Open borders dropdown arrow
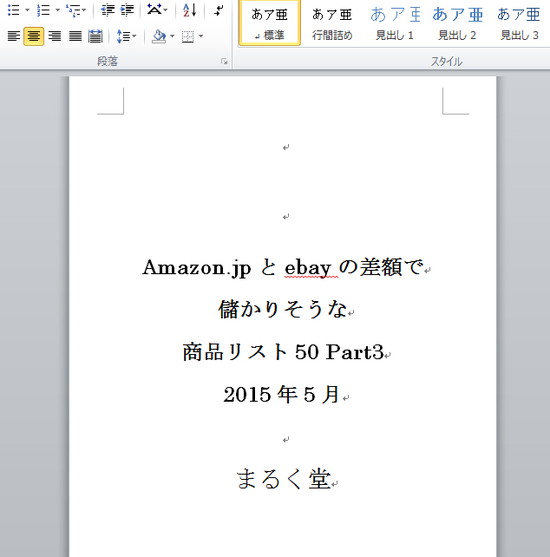Viewport: 550px width, 557px height. tap(201, 36)
